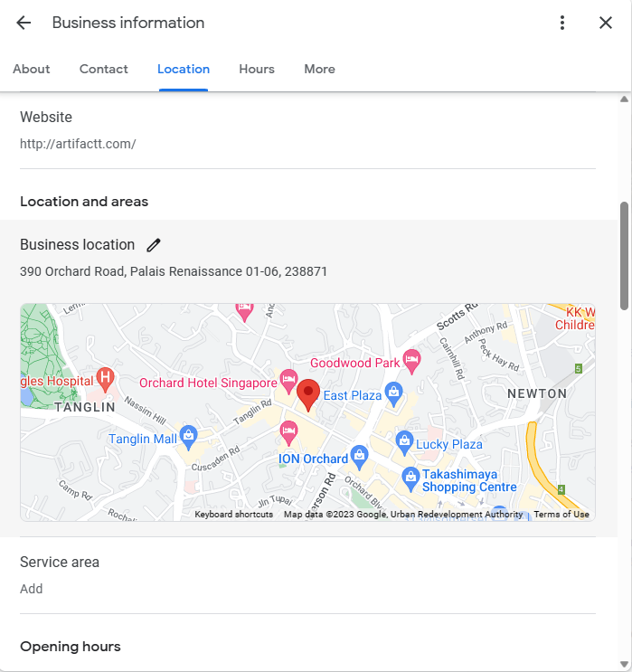Switch to the About tab
This screenshot has height=672, width=632.
tap(32, 69)
